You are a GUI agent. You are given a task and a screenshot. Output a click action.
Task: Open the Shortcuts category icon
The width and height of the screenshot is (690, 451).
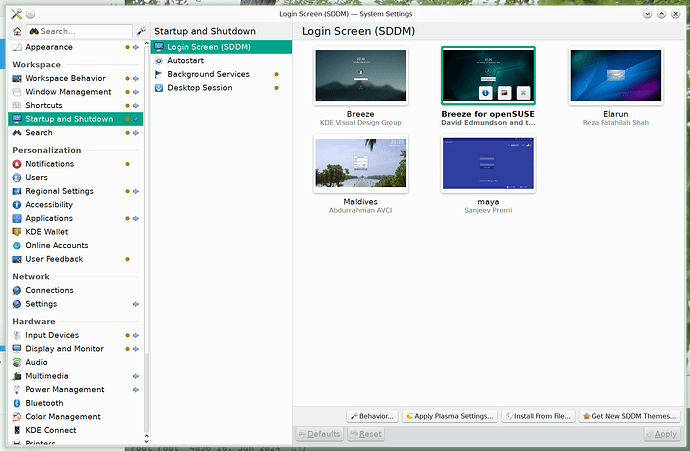[17, 106]
